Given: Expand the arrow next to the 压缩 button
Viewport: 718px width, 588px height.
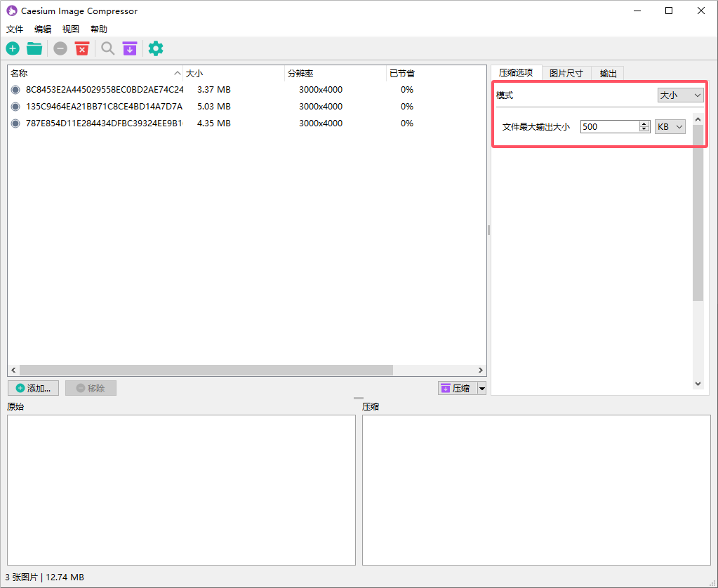Looking at the screenshot, I should tap(481, 389).
